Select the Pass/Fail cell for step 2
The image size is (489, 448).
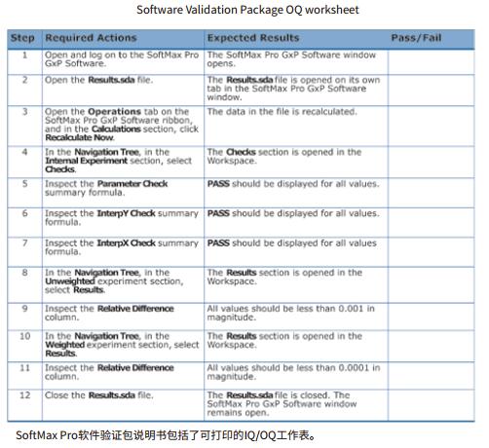pos(432,90)
